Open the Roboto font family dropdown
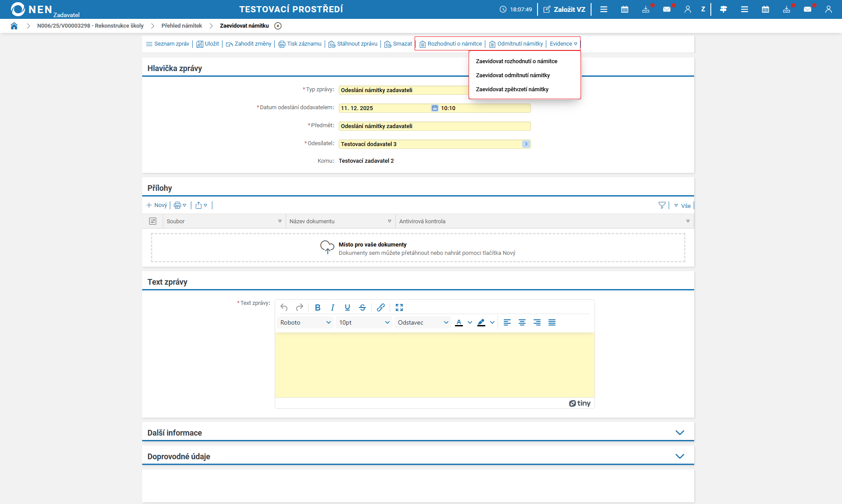 click(x=305, y=322)
